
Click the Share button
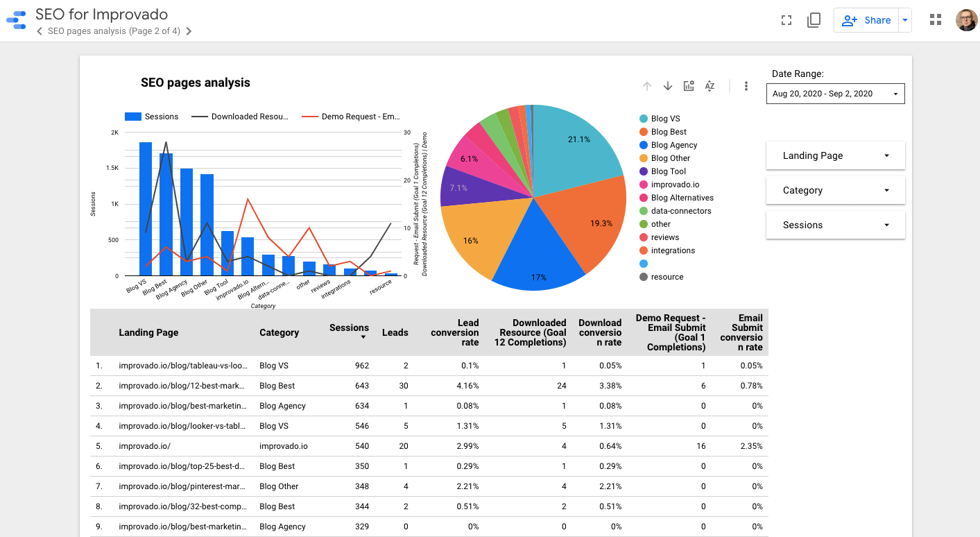click(x=866, y=20)
